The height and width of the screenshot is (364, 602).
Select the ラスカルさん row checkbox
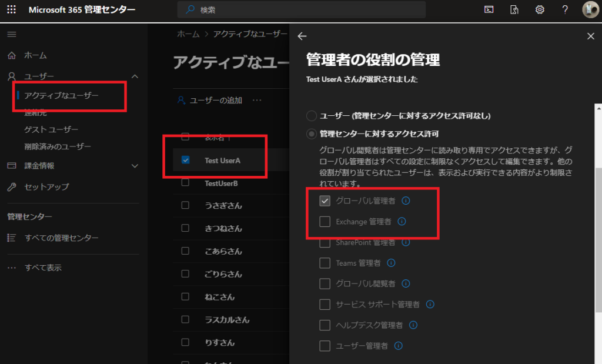coord(185,319)
